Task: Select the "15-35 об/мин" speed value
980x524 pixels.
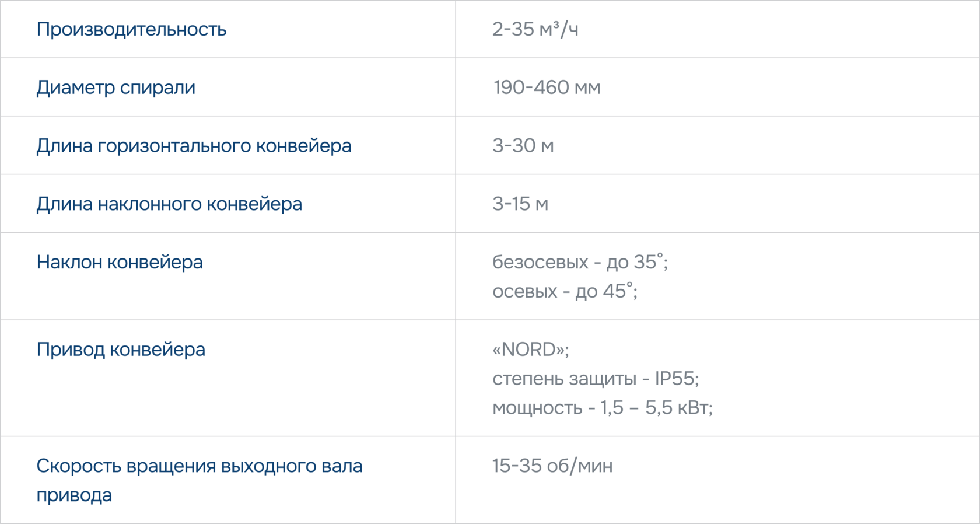Action: click(552, 466)
